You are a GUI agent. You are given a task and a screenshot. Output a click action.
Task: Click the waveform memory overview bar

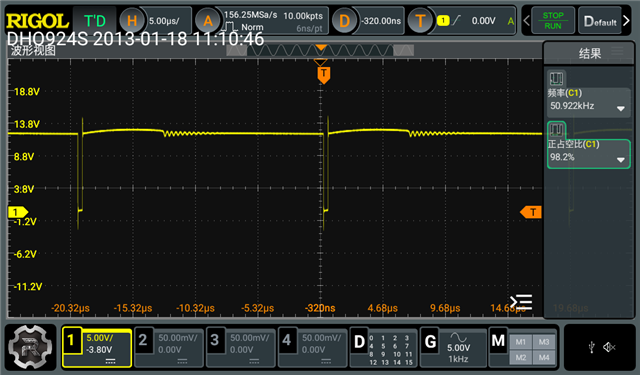tap(320, 51)
